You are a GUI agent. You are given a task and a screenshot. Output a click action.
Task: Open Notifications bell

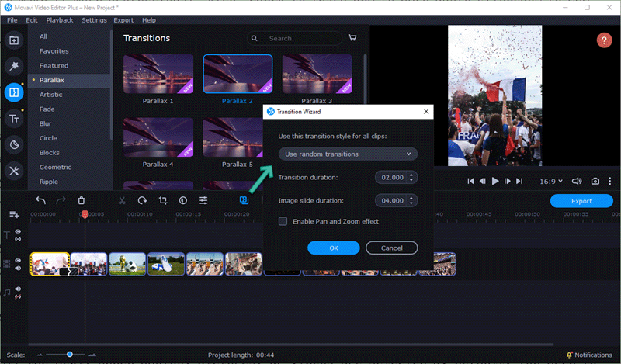[x=569, y=355]
